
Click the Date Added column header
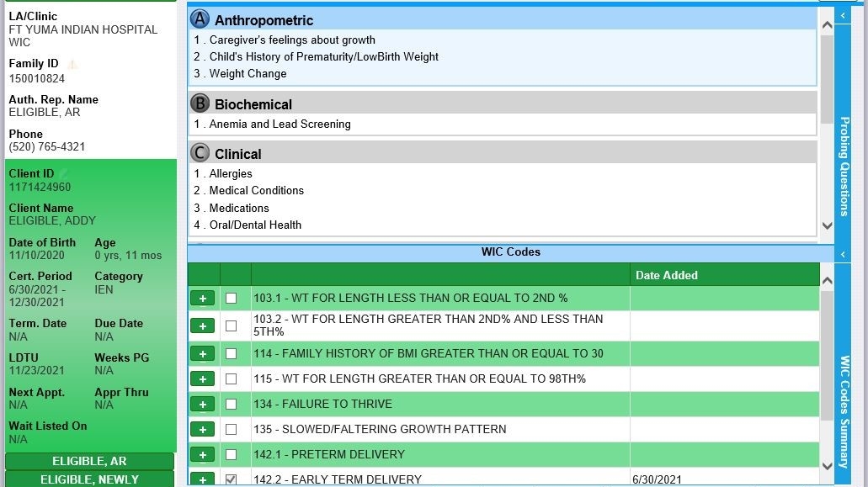pyautogui.click(x=666, y=275)
